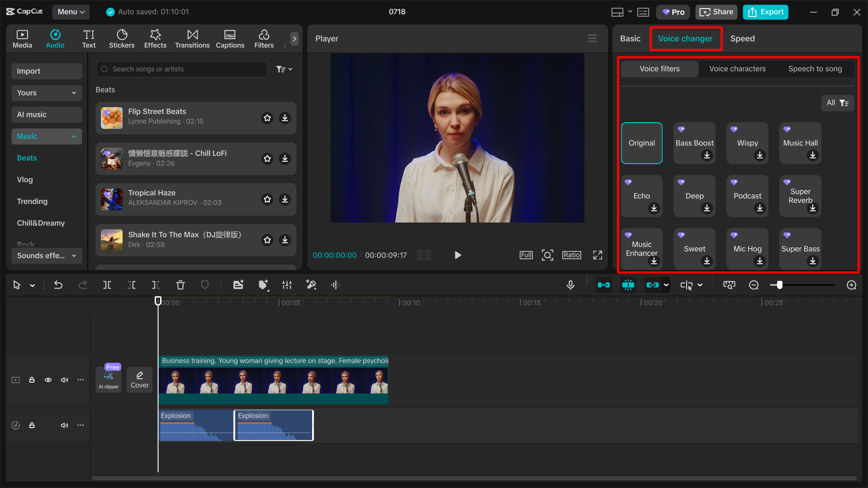Collapse the Music category
This screenshot has height=488, width=868.
pyautogui.click(x=47, y=136)
